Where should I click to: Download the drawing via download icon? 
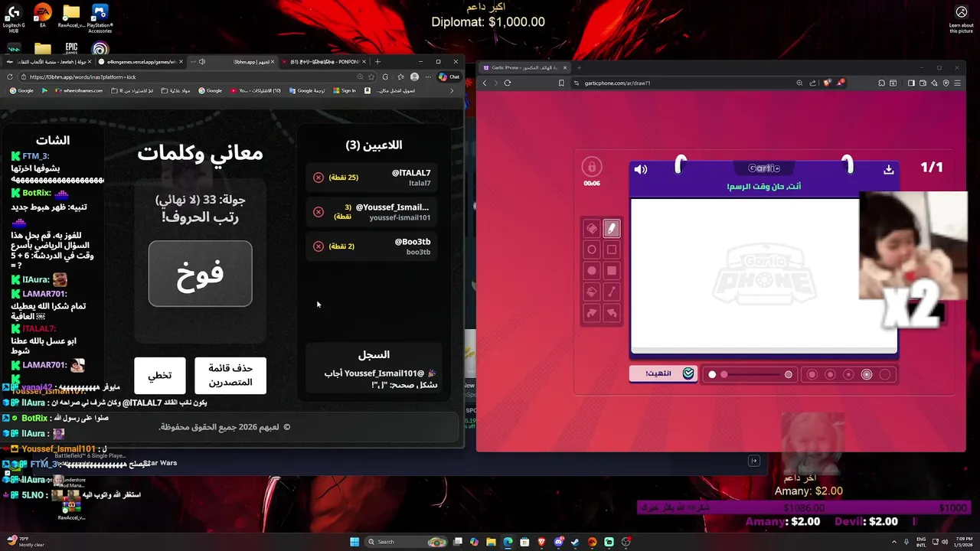pyautogui.click(x=888, y=170)
